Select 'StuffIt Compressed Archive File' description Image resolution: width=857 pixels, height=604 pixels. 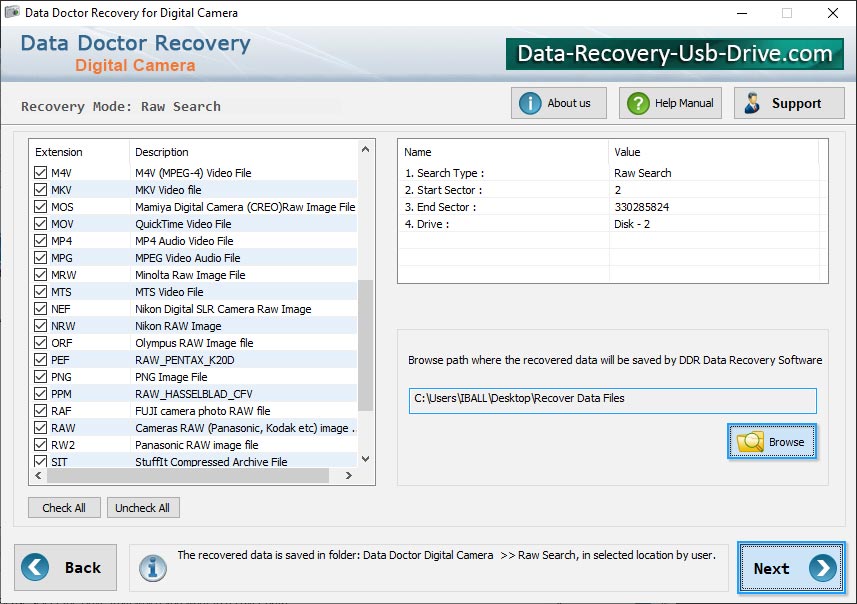point(211,461)
